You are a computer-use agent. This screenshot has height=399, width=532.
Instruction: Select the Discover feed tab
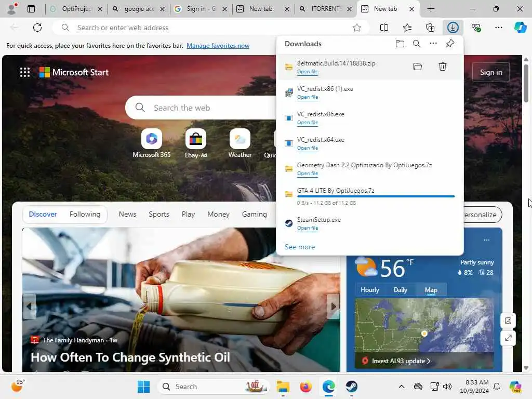(43, 214)
